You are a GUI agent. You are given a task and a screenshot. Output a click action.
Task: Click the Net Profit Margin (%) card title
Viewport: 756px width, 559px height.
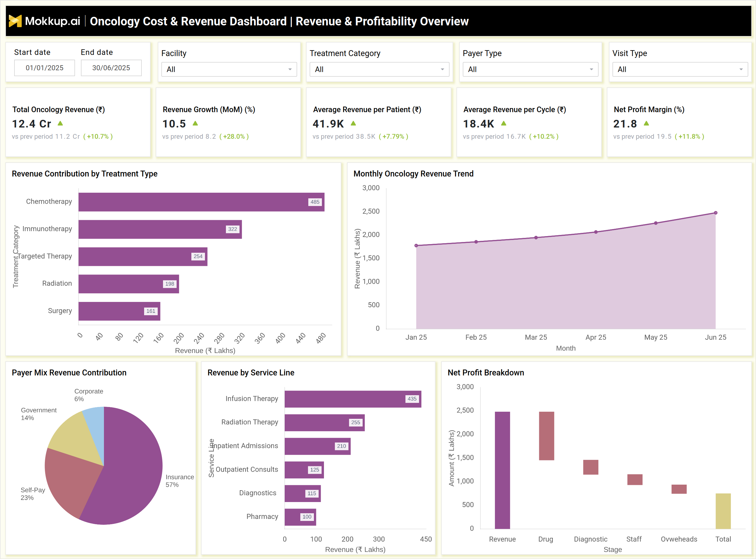[x=649, y=109]
